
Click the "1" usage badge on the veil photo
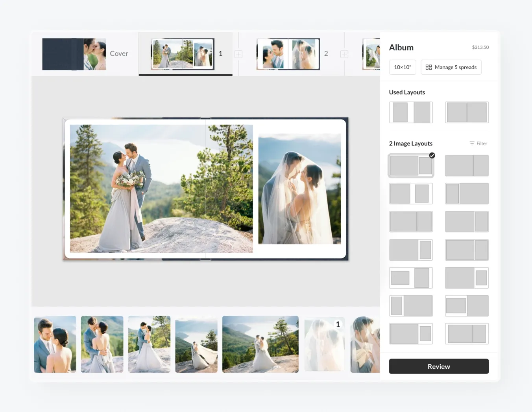(x=338, y=324)
